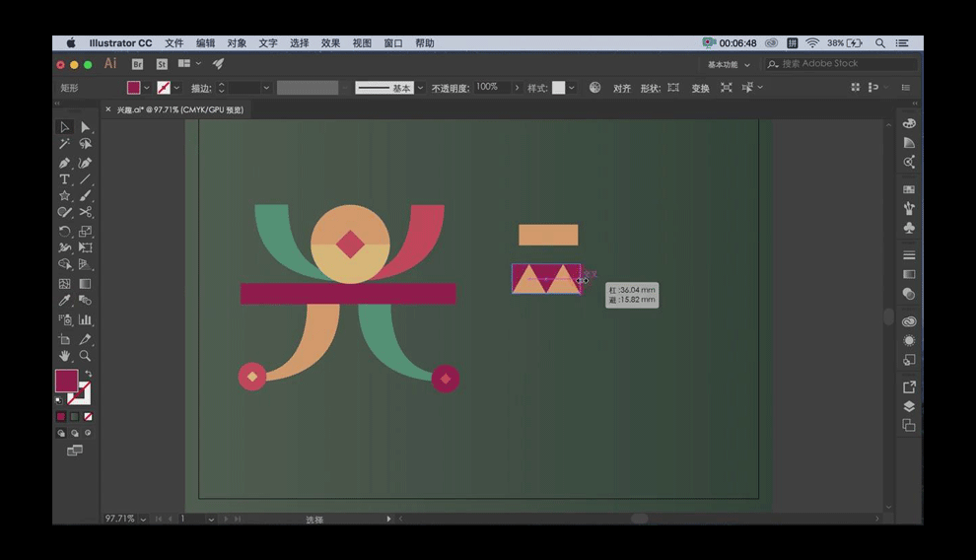Switch to the Hand tool
Viewport: 976px width, 560px height.
pos(65,355)
